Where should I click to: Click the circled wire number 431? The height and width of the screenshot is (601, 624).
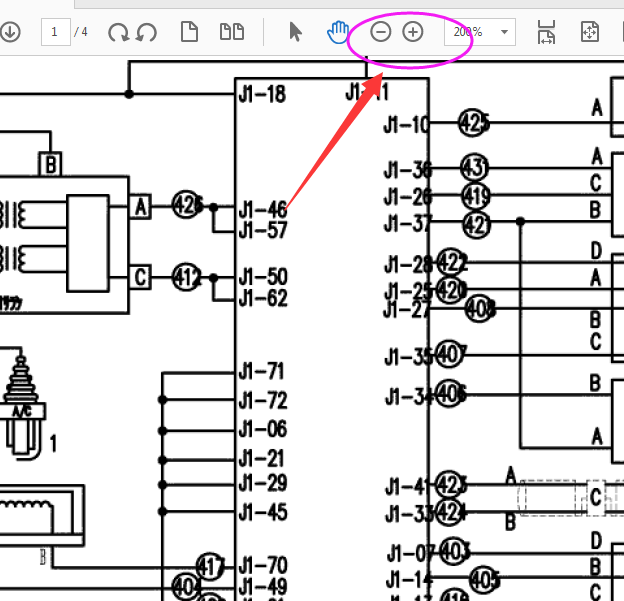pos(474,168)
